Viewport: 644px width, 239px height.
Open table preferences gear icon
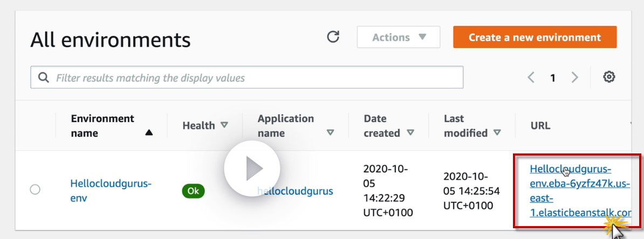609,78
